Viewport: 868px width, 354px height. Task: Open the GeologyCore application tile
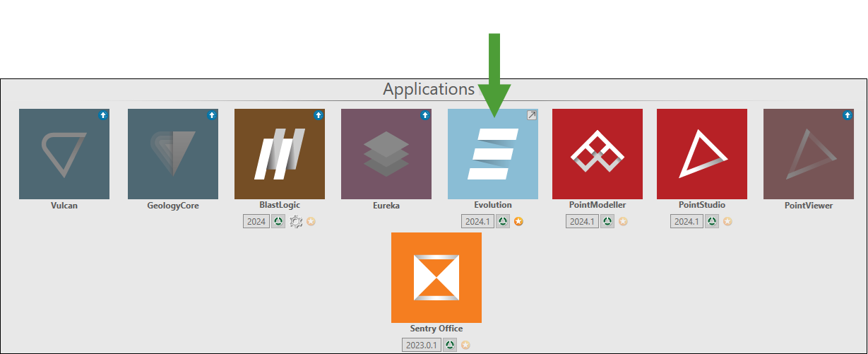click(x=173, y=154)
